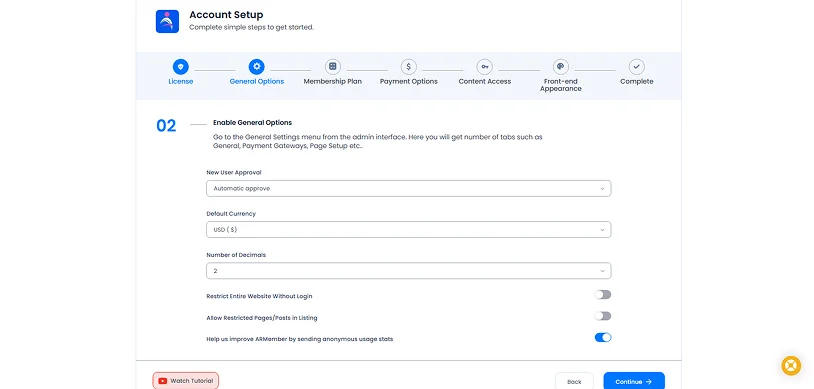Open the Complete checkmark step icon
Viewport: 814px width, 389px height.
[636, 66]
